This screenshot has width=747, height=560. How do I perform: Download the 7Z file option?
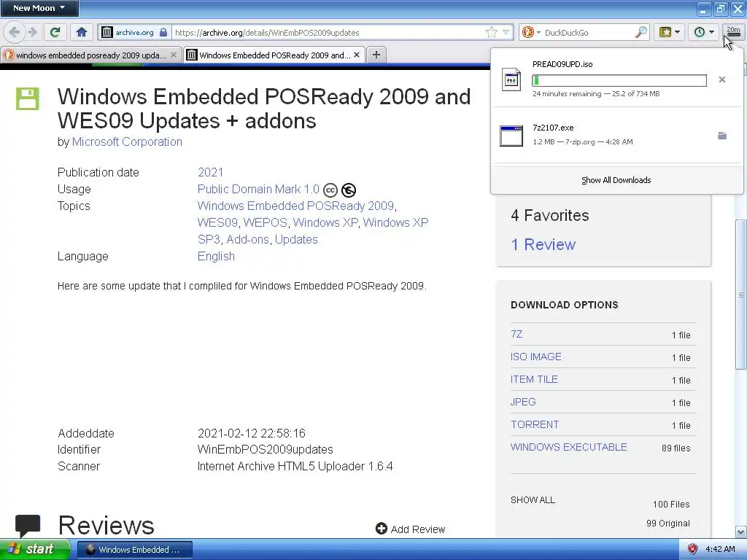click(516, 334)
